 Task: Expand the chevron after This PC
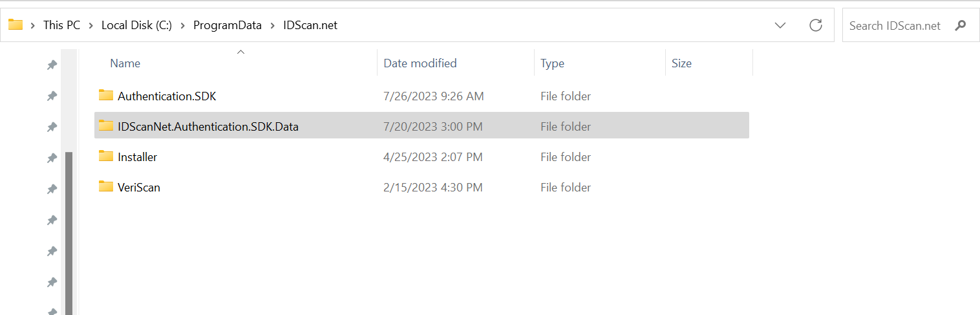(x=91, y=26)
